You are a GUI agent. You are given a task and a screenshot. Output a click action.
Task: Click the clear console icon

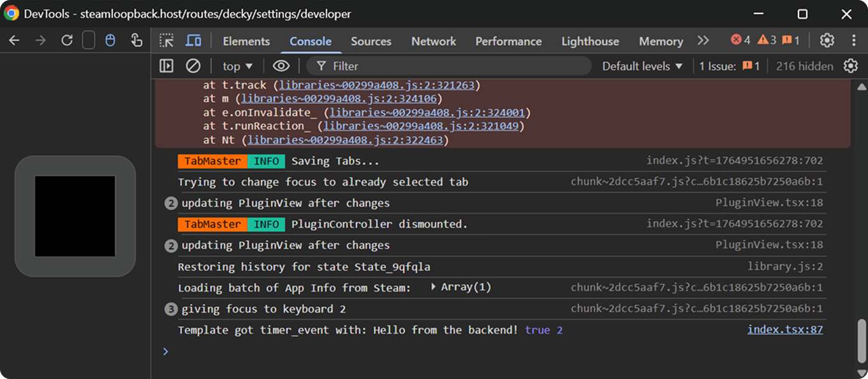click(193, 66)
